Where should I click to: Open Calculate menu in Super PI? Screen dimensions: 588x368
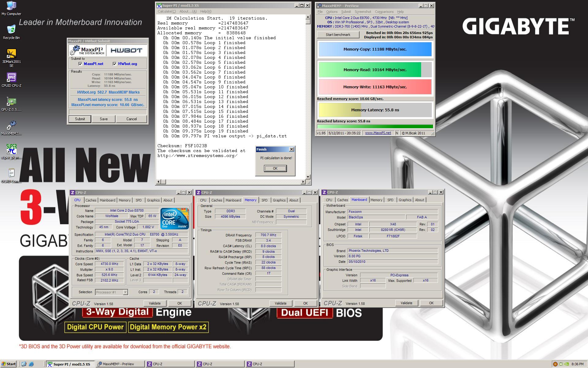[x=167, y=11]
